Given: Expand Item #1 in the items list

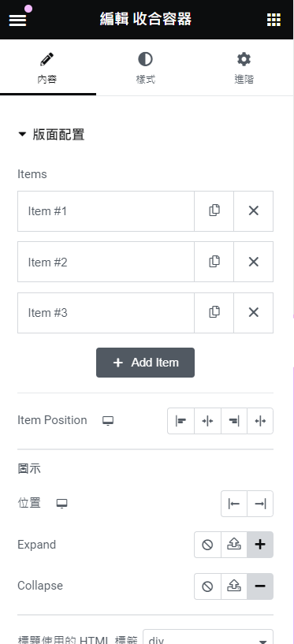Looking at the screenshot, I should [106, 211].
